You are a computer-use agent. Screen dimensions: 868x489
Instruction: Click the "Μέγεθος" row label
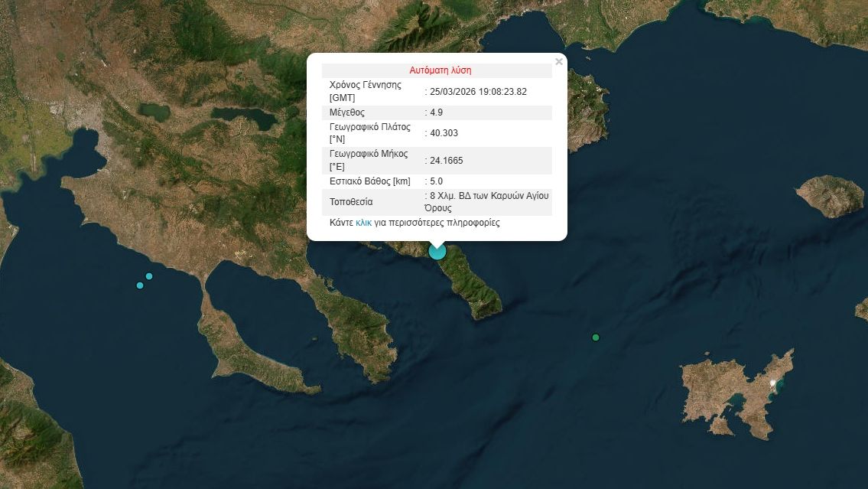pos(348,112)
